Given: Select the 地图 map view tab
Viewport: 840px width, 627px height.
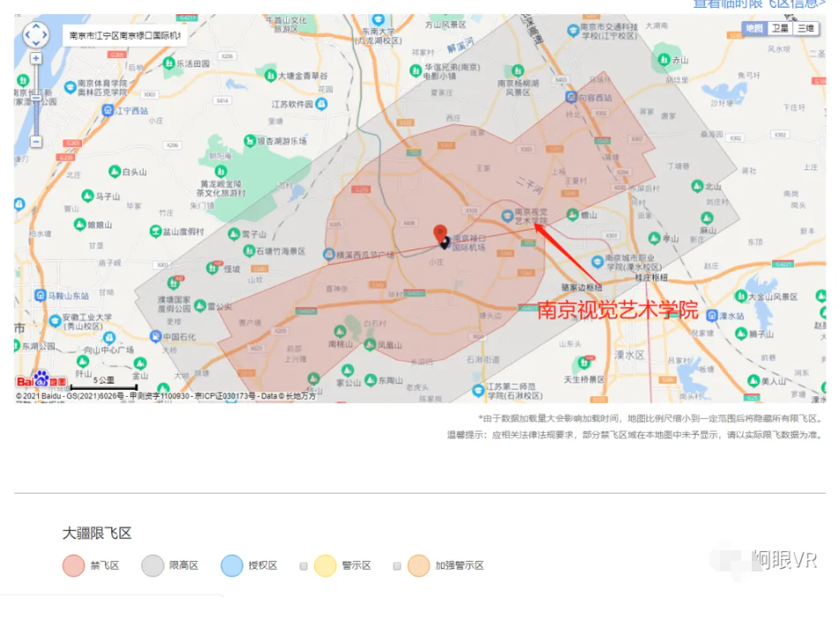Looking at the screenshot, I should point(754,28).
